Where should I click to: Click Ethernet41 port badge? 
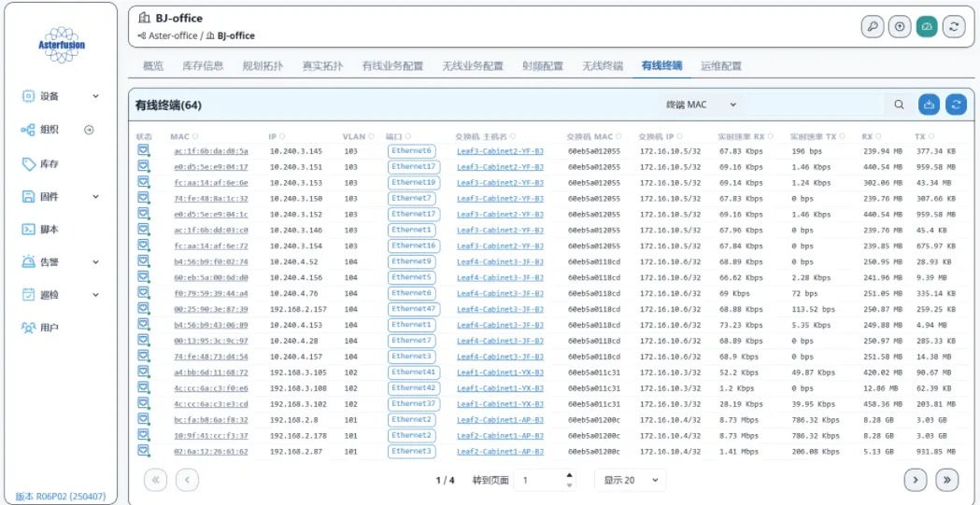413,372
